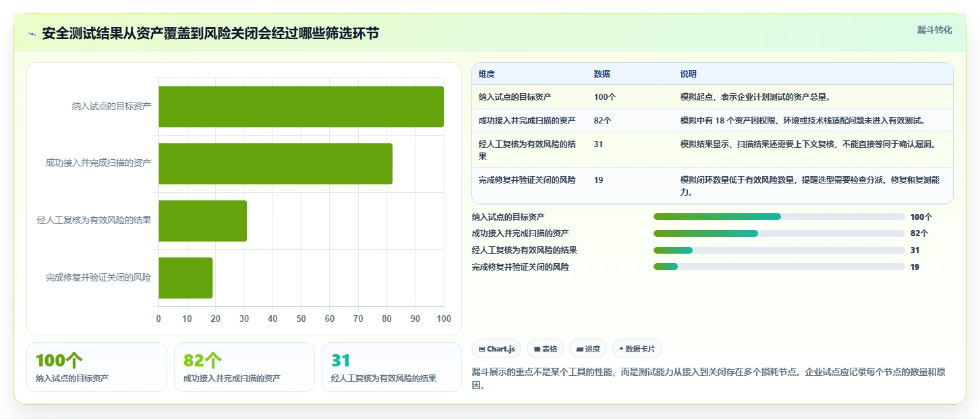The height and width of the screenshot is (419, 980).
Task: Click the 31 value in the table
Action: tap(598, 144)
